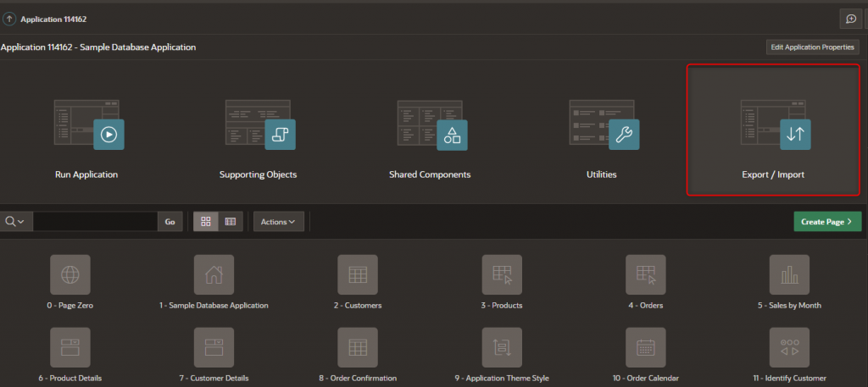Open the 5 - Sales by Month chart icon
Screen dimensions: 868x387
coord(788,274)
